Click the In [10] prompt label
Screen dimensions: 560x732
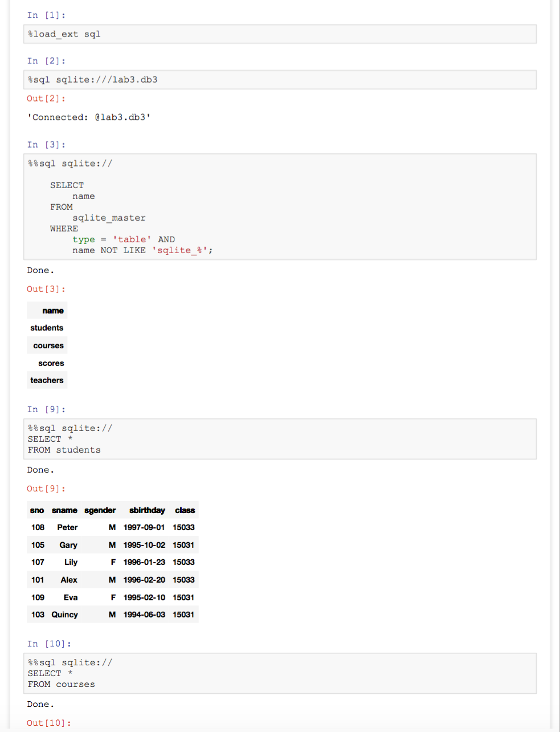48,643
